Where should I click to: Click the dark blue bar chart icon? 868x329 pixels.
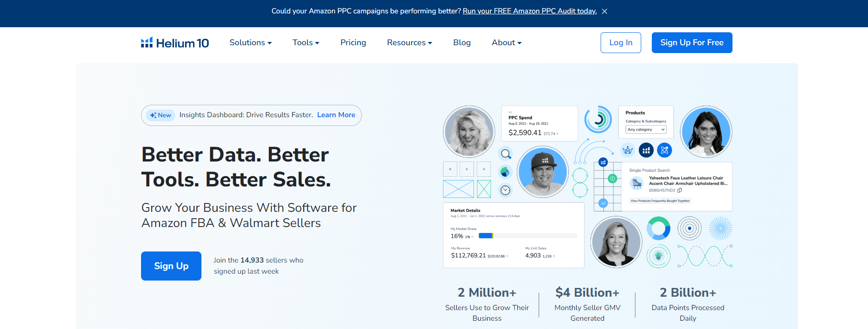pyautogui.click(x=646, y=150)
